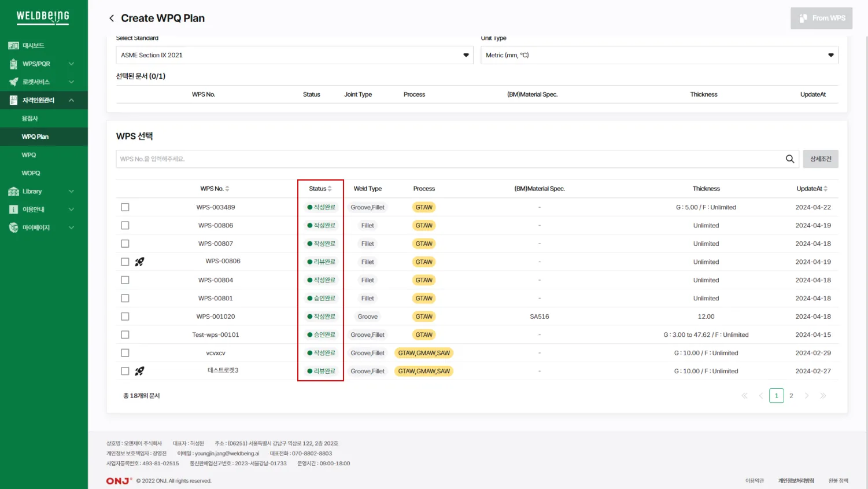Jump to last page double arrow
This screenshot has width=868, height=489.
(823, 396)
